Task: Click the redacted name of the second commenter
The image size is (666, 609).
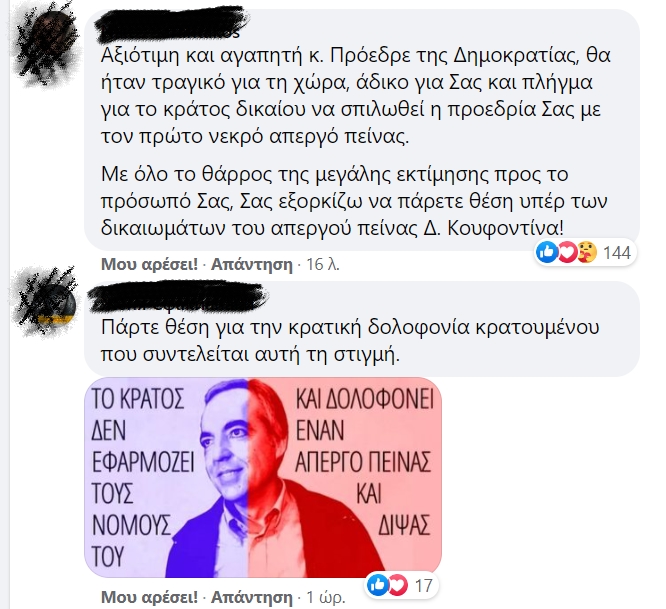Action: pyautogui.click(x=178, y=298)
